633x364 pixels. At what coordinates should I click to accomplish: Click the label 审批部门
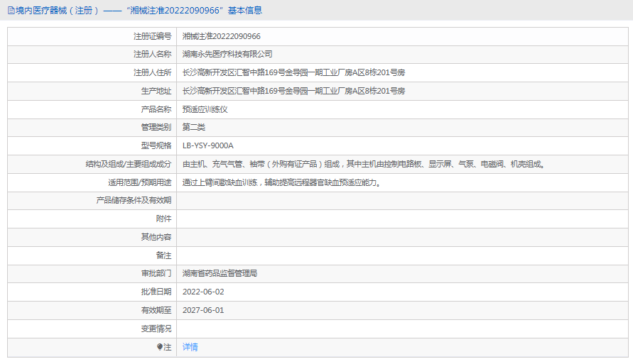click(156, 273)
